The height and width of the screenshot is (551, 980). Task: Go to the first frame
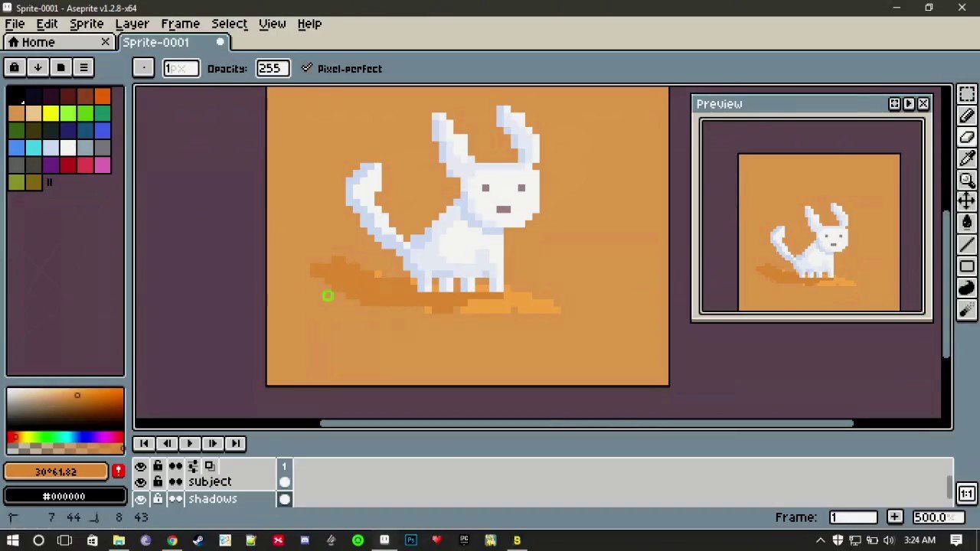144,443
